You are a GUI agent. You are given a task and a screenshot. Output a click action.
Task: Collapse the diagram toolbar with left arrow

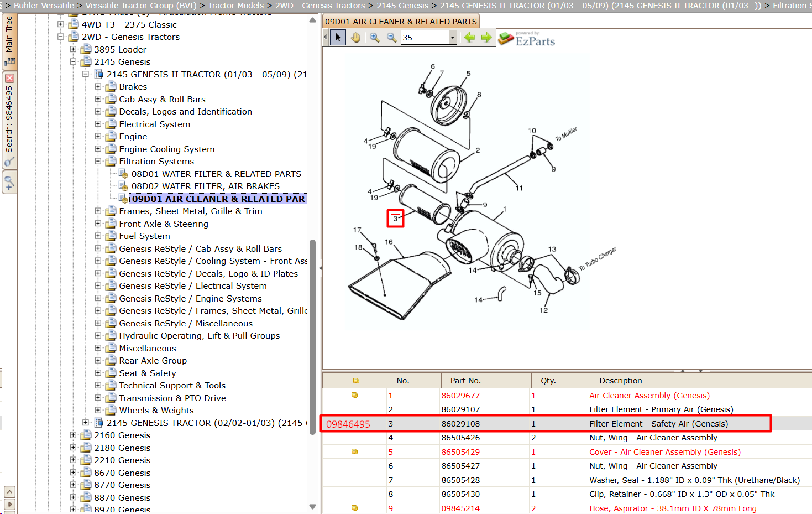[325, 38]
